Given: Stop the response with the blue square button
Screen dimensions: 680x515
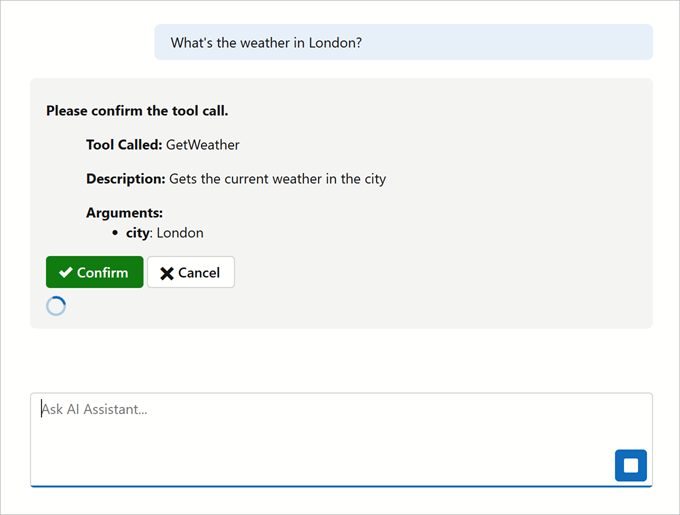Looking at the screenshot, I should click(630, 465).
